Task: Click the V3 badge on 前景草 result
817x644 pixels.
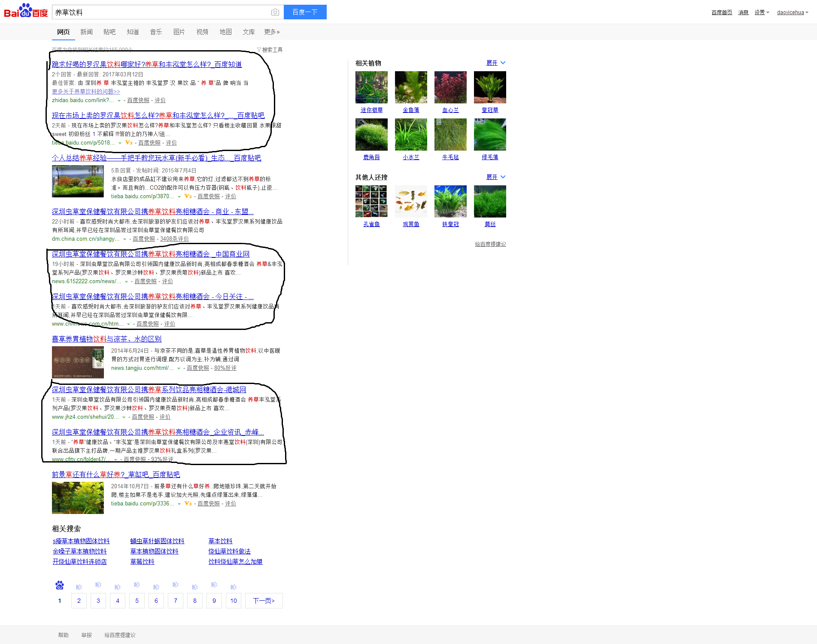Action: tap(188, 503)
